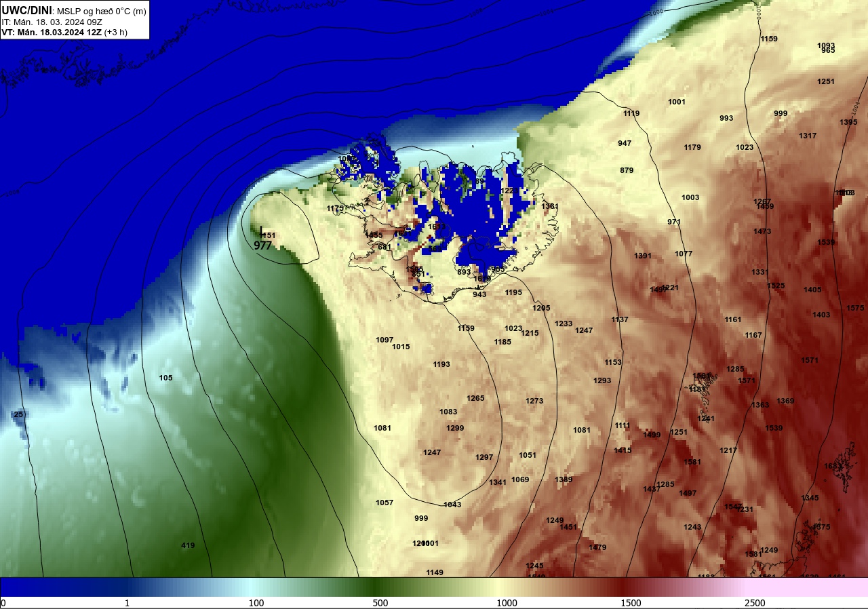Click the low pressure value 977

263,245
